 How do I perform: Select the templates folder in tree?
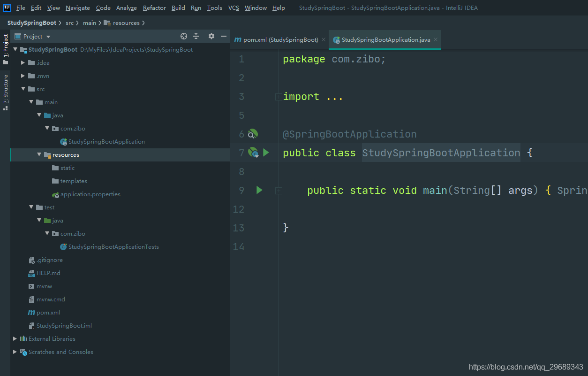pos(74,181)
